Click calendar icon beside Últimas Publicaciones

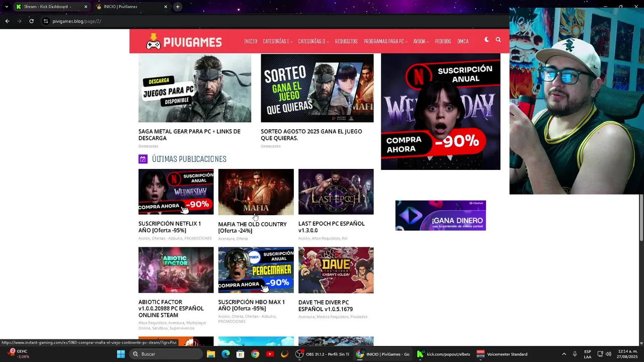pos(143,159)
